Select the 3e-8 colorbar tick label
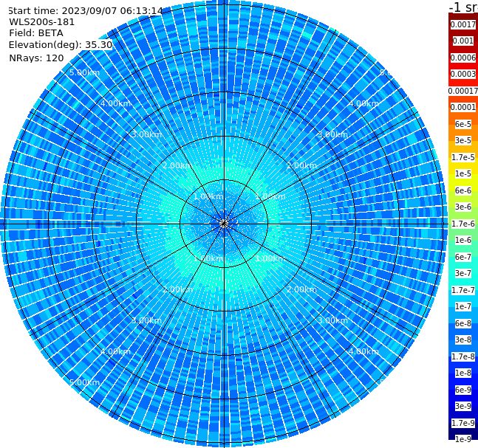The image size is (478, 448). coord(463,340)
